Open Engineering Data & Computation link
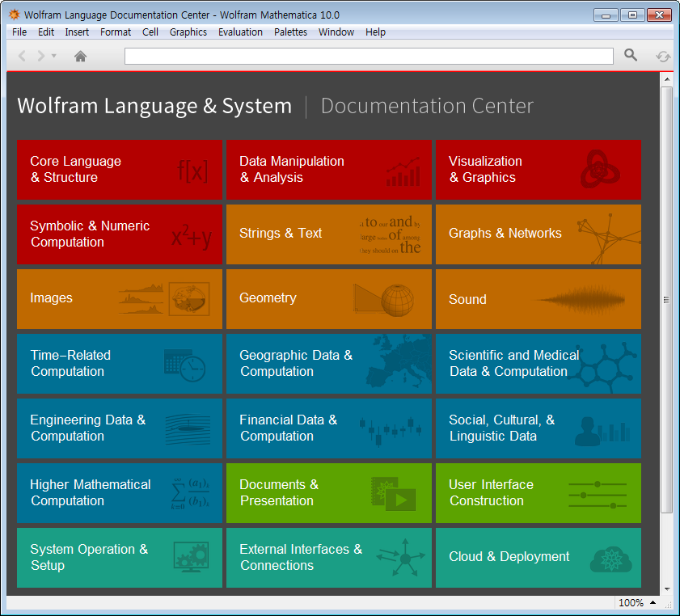Image resolution: width=680 pixels, height=616 pixels. (87, 428)
